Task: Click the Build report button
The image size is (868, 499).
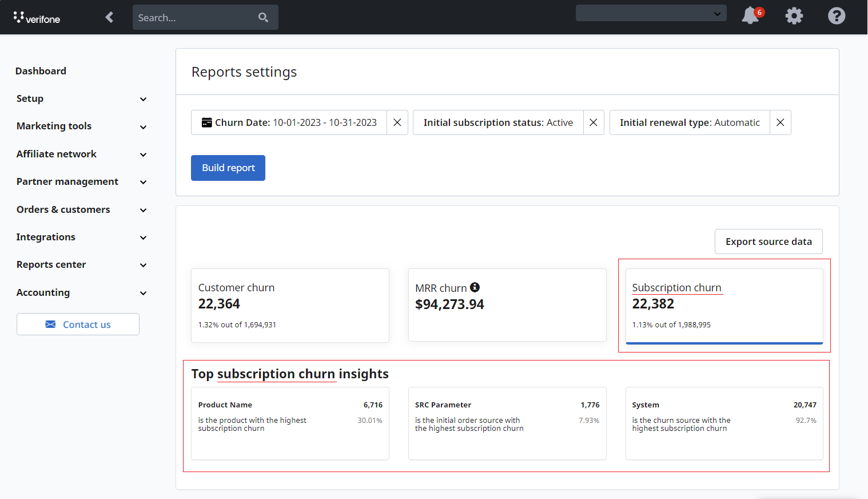Action: tap(228, 168)
